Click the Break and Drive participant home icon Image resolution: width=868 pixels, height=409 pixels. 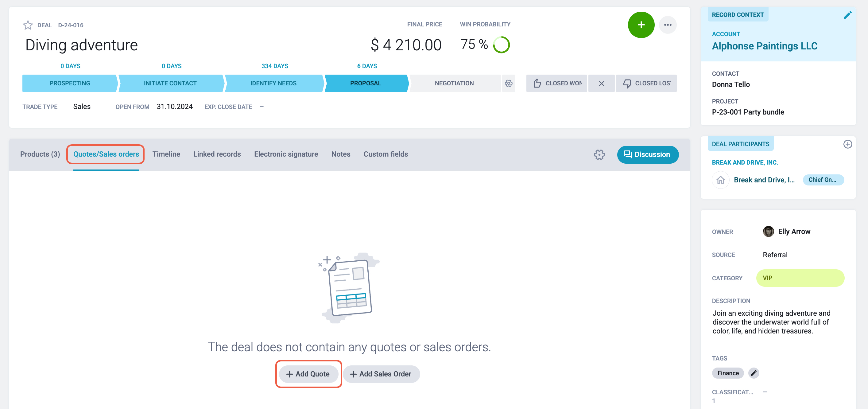720,180
